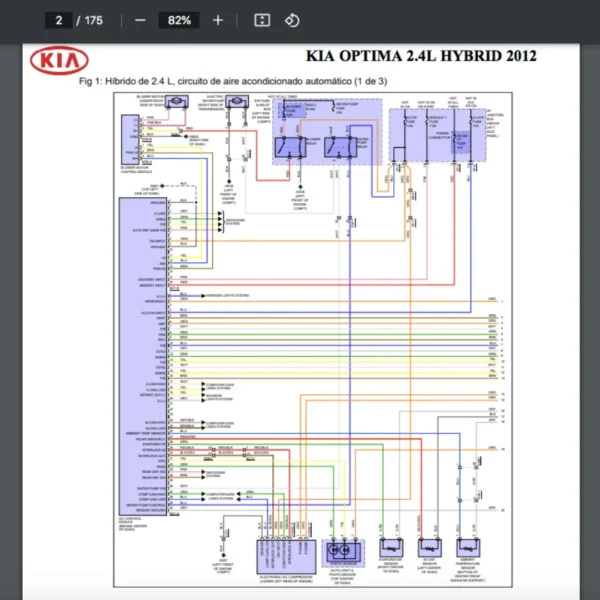Click the Fig 1 diagram caption text
This screenshot has height=600, width=600.
(233, 82)
